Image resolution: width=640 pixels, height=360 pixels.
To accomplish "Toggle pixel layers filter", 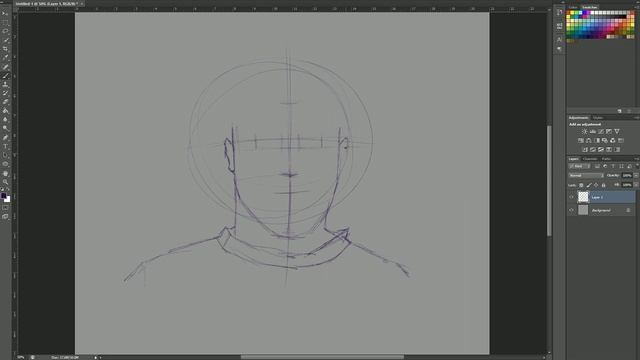I will tap(597, 167).
